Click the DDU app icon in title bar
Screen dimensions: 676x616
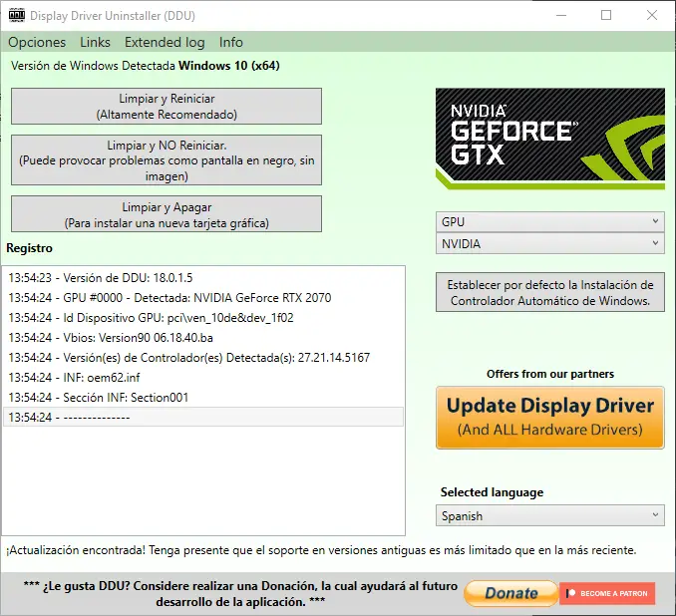coord(17,16)
